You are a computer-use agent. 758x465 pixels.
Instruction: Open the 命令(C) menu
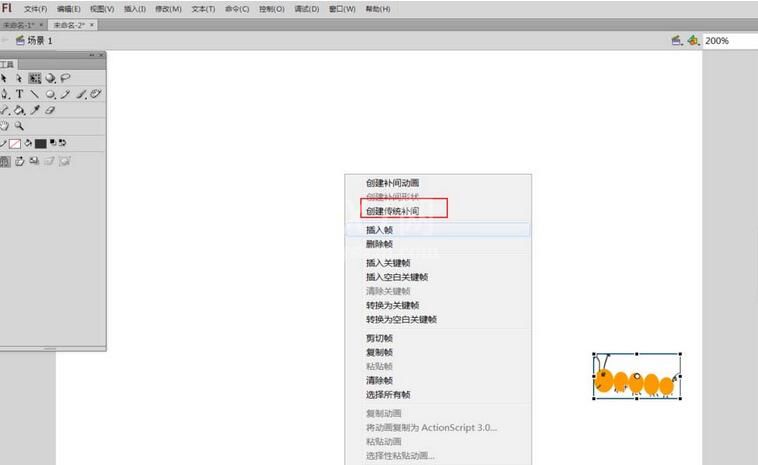(x=237, y=9)
